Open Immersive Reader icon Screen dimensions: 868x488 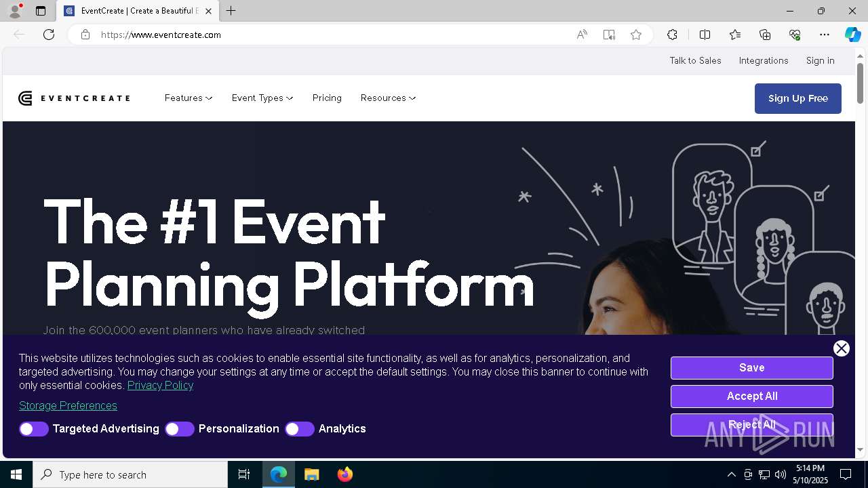609,35
